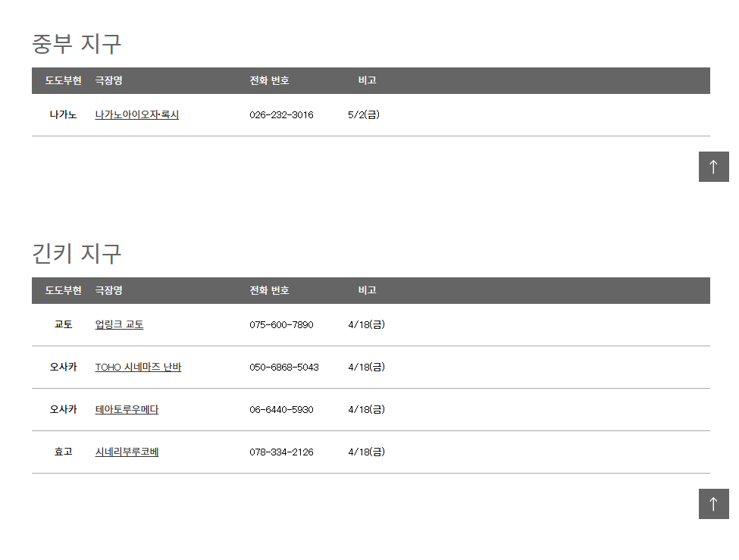Open the 업링크 교토 theater link
The image size is (739, 560).
tap(119, 324)
